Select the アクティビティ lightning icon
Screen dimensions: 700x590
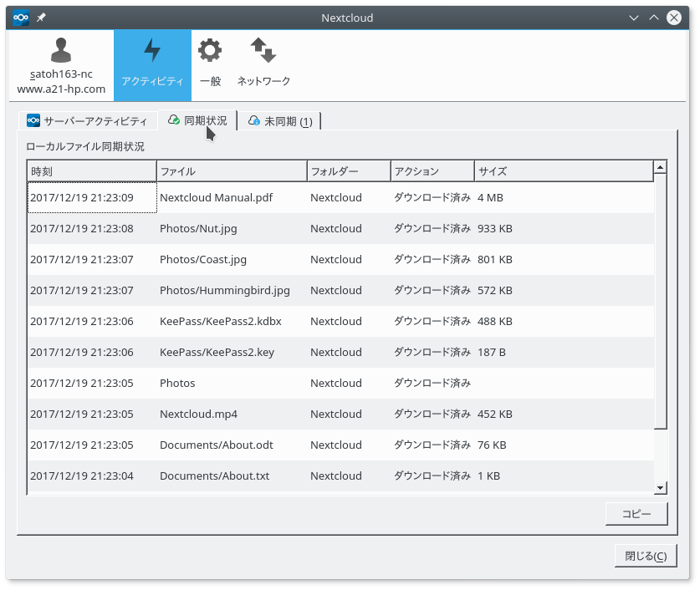(x=153, y=65)
